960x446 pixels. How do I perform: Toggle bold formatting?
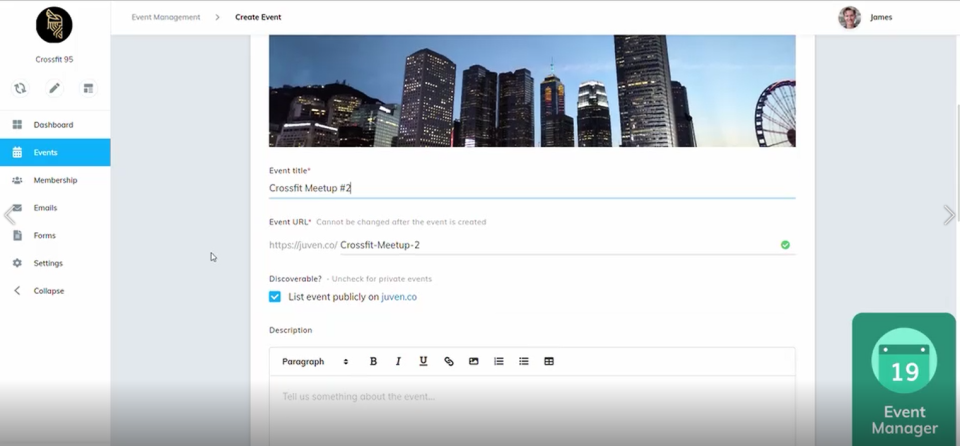click(373, 361)
